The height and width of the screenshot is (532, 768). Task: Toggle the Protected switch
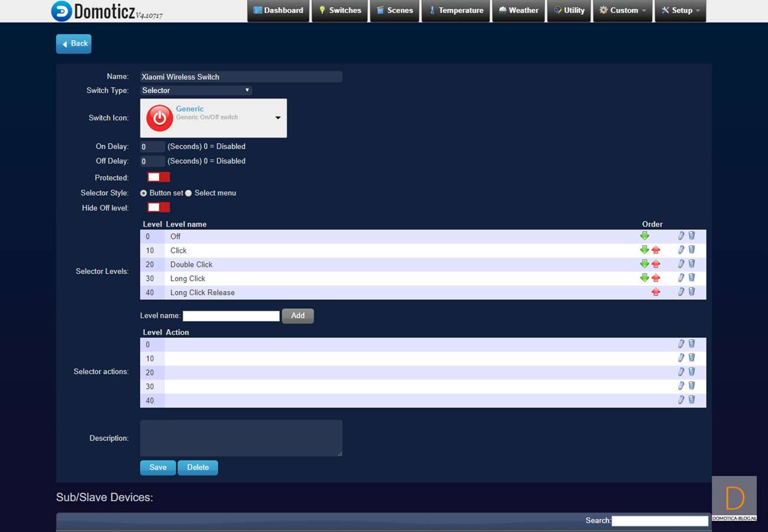click(158, 177)
